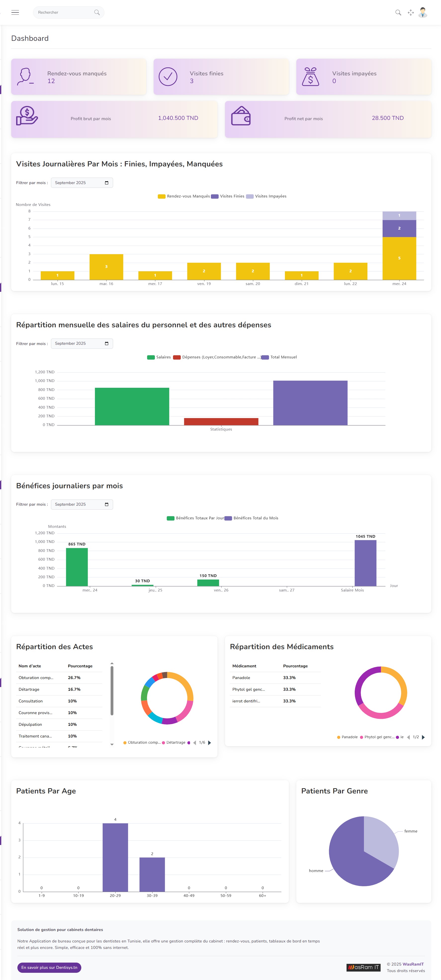Toggle the Salaires legend series

pyautogui.click(x=151, y=357)
